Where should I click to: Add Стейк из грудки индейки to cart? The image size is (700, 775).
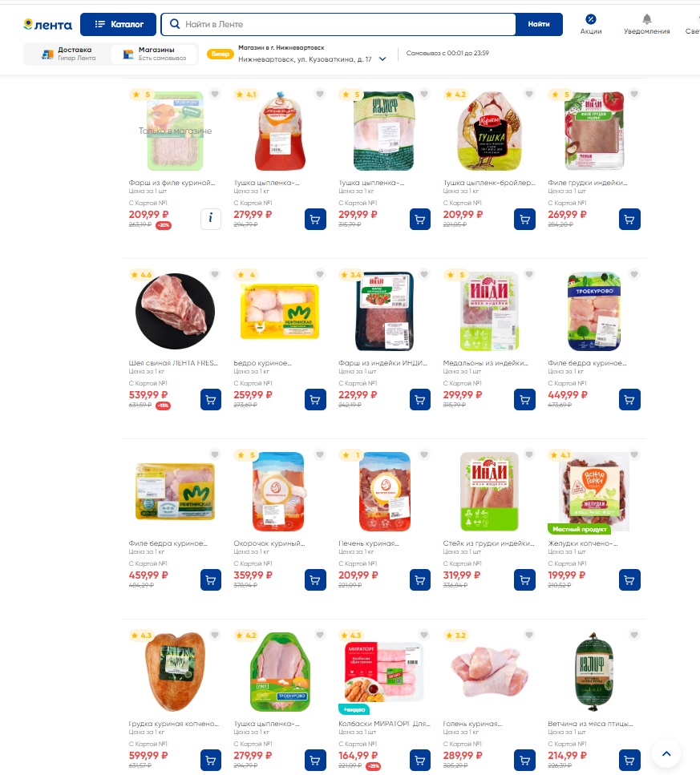(524, 580)
